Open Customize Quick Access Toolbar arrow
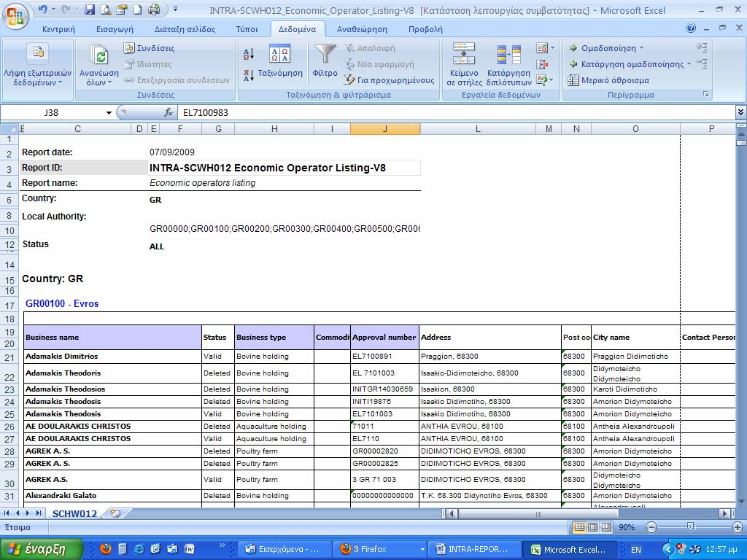Image resolution: width=747 pixels, height=560 pixels. click(175, 9)
